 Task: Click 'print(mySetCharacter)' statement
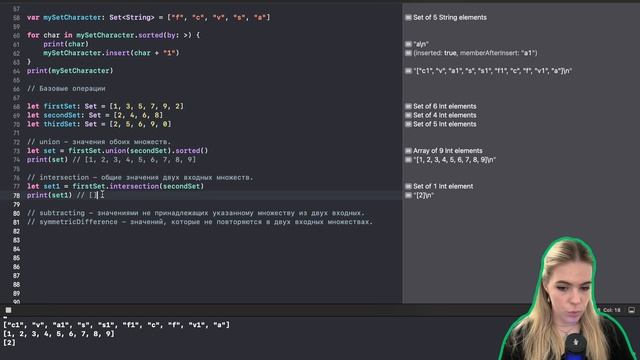click(70, 71)
